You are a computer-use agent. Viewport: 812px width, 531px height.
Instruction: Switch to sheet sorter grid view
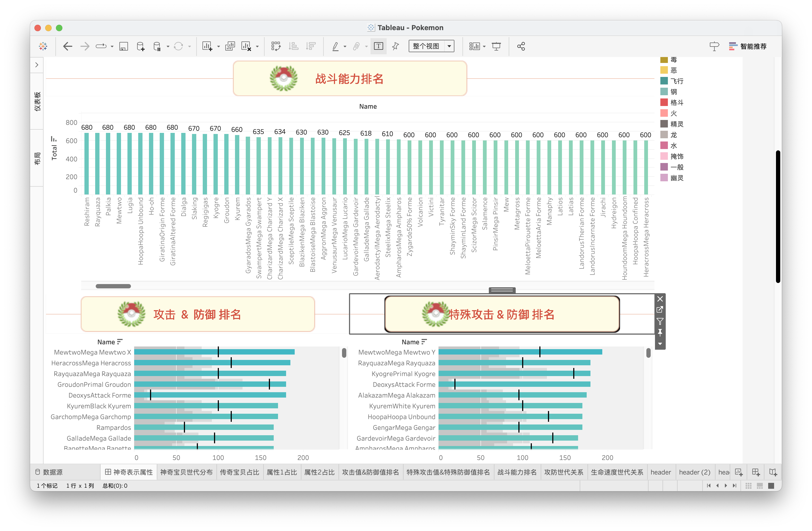[749, 486]
